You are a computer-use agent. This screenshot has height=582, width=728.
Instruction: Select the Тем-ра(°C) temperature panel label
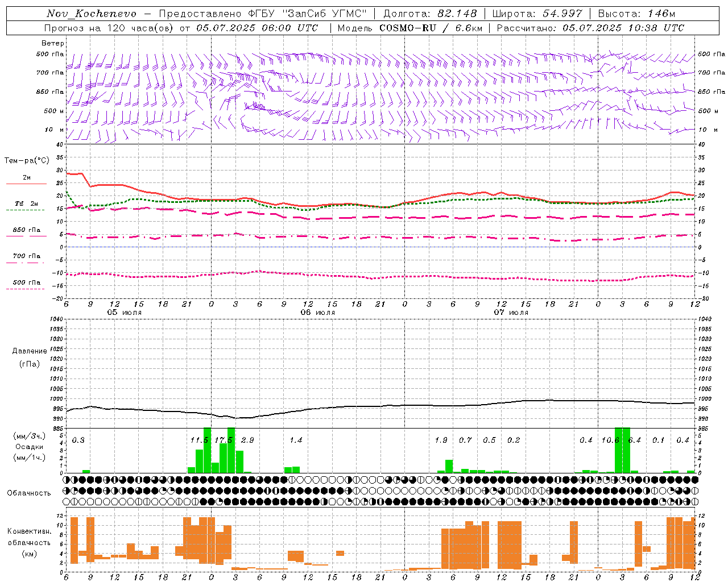tap(27, 161)
